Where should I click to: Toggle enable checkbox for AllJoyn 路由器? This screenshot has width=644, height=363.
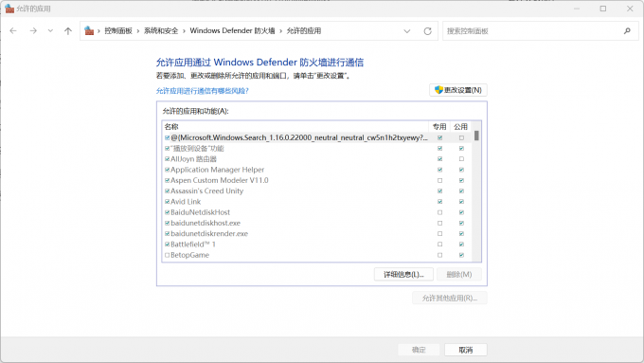coord(168,159)
